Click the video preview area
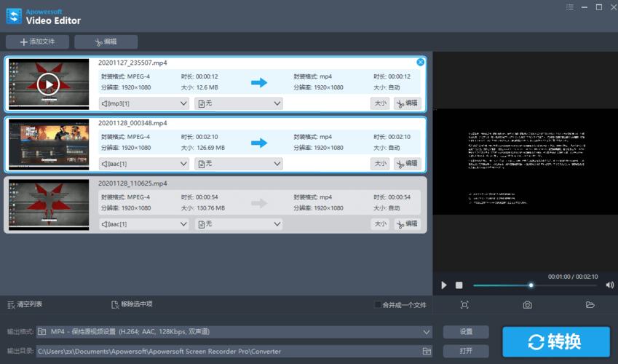Screen dimensions: 618x364 526,162
